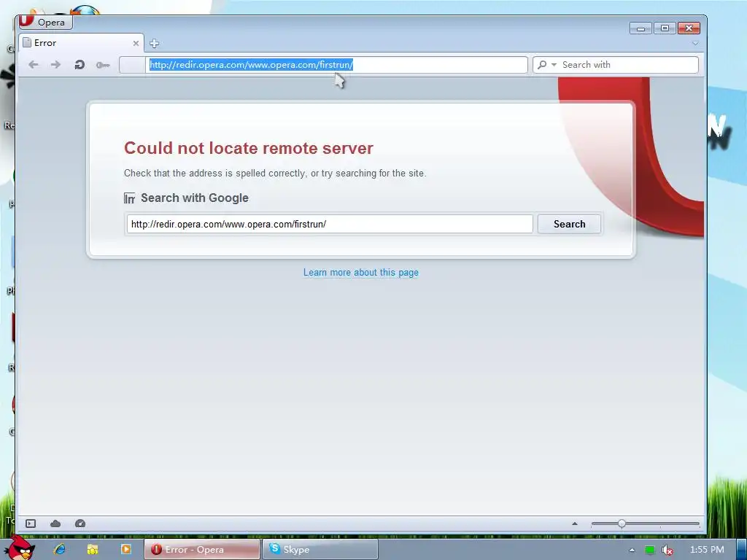747x560 pixels.
Task: Switch to Skype taskbar button
Action: 320,550
